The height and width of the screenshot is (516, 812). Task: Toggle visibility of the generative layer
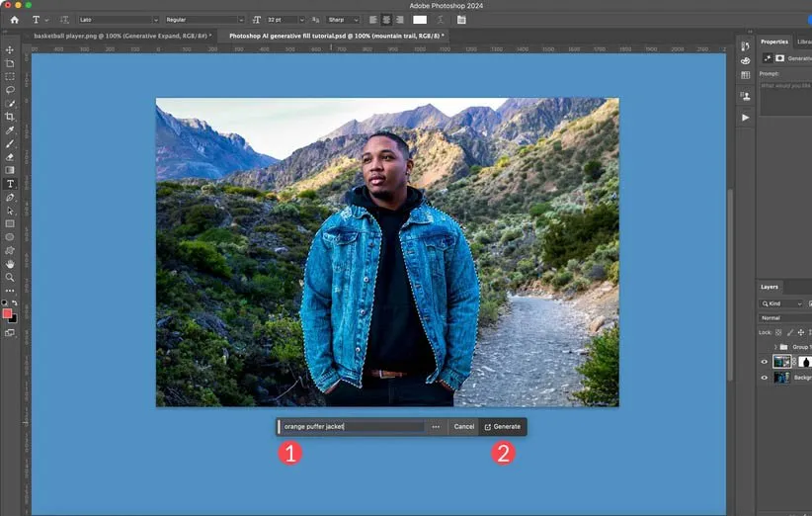764,362
